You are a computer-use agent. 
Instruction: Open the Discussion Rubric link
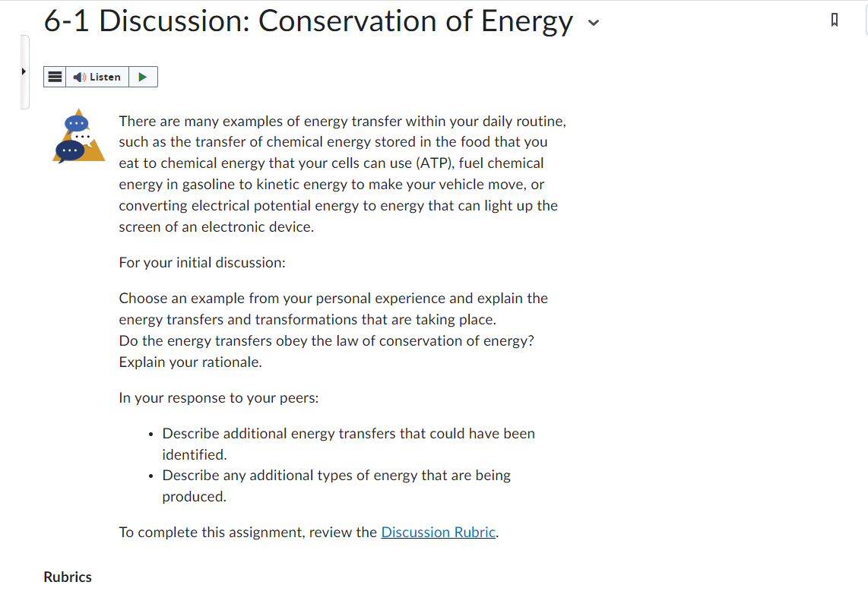pos(438,532)
